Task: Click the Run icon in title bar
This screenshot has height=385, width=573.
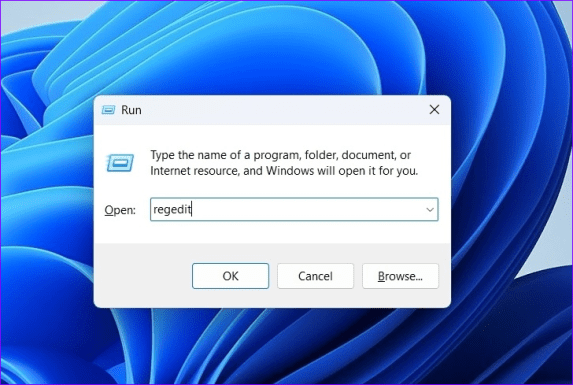Action: [x=108, y=110]
